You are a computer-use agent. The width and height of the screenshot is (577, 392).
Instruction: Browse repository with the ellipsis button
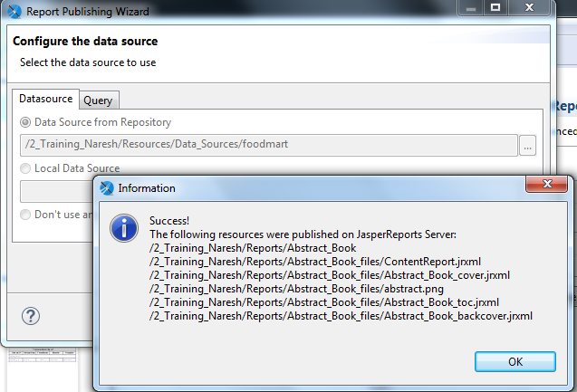(527, 145)
